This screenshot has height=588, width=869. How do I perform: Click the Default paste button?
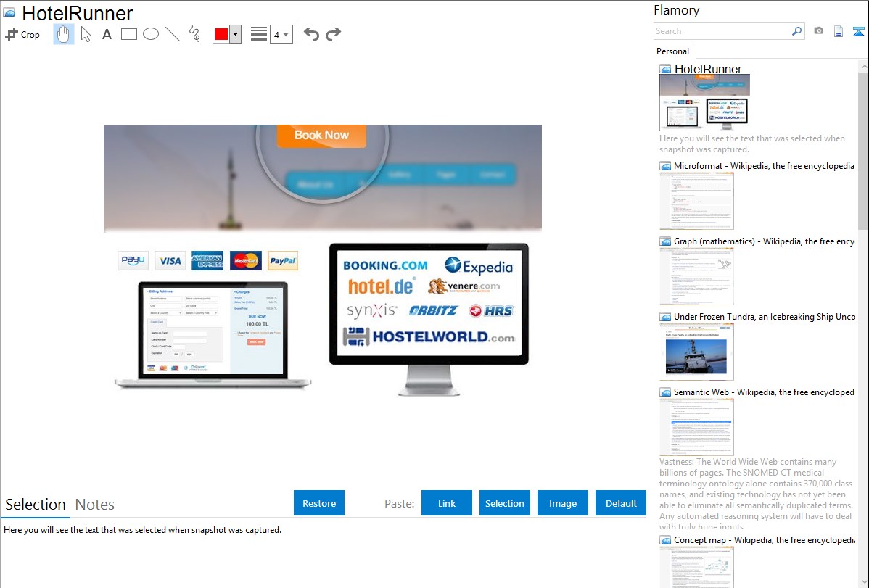pyautogui.click(x=621, y=503)
